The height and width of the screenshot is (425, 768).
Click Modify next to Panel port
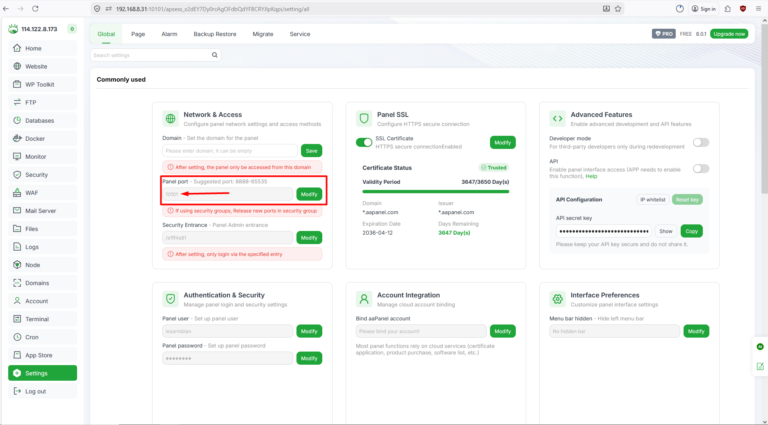309,194
